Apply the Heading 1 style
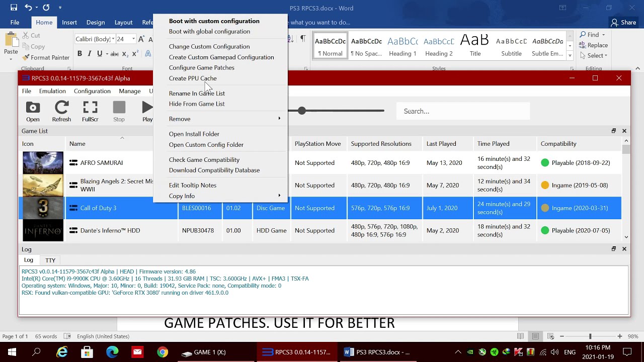Screen dimensions: 644x362 403,46
